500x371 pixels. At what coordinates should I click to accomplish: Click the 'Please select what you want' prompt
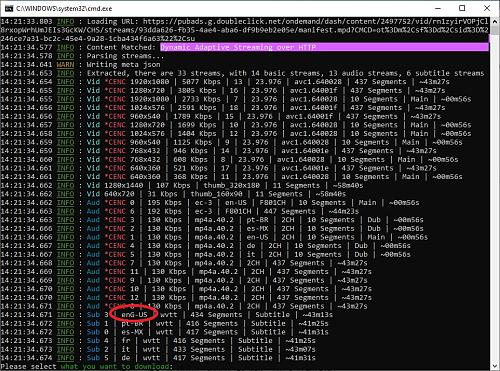coord(87,366)
